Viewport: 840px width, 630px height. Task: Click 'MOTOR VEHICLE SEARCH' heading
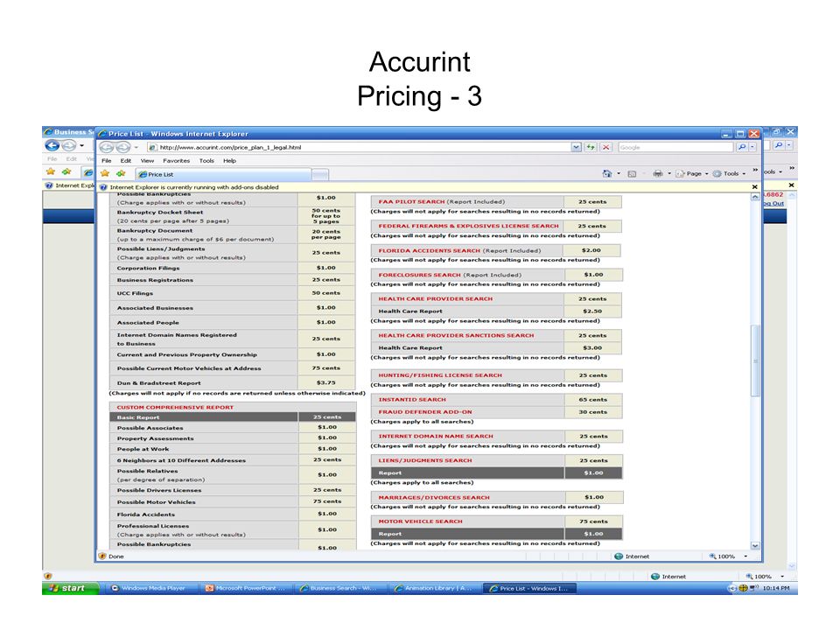click(420, 521)
